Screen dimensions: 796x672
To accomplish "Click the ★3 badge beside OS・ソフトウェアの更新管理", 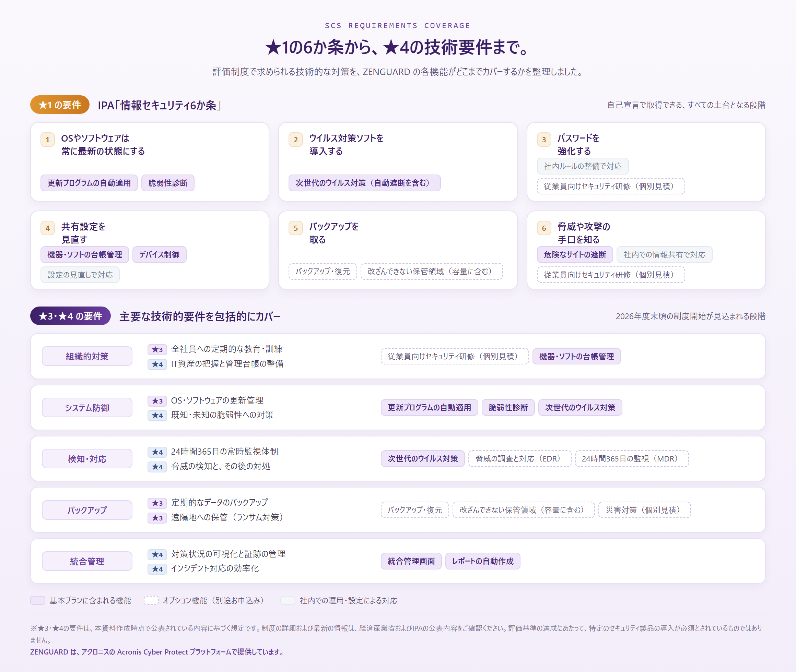I will click(x=157, y=401).
